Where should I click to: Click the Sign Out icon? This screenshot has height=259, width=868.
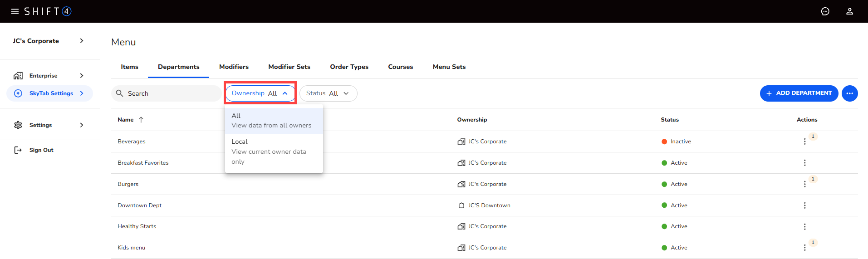(18, 150)
